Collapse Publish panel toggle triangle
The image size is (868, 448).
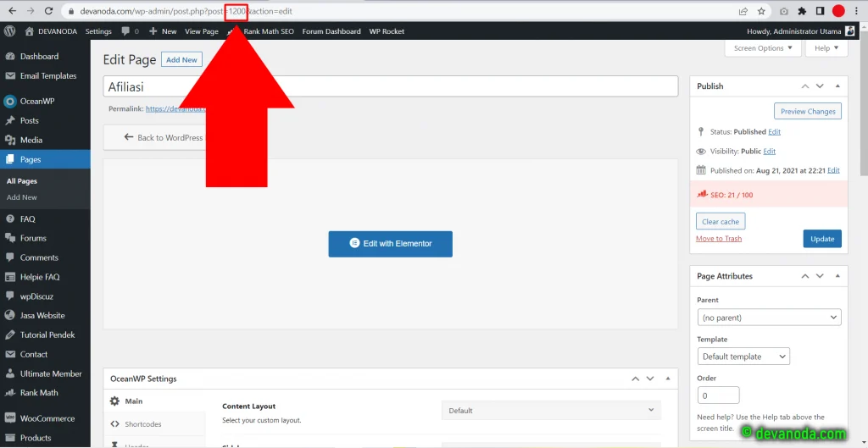837,86
